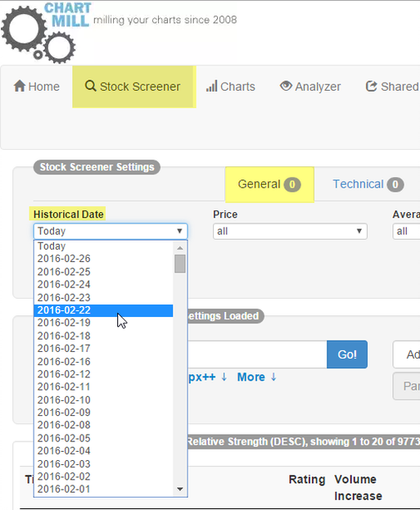This screenshot has width=420, height=510.
Task: Click the scrollbar down arrow in date list
Action: click(x=180, y=489)
